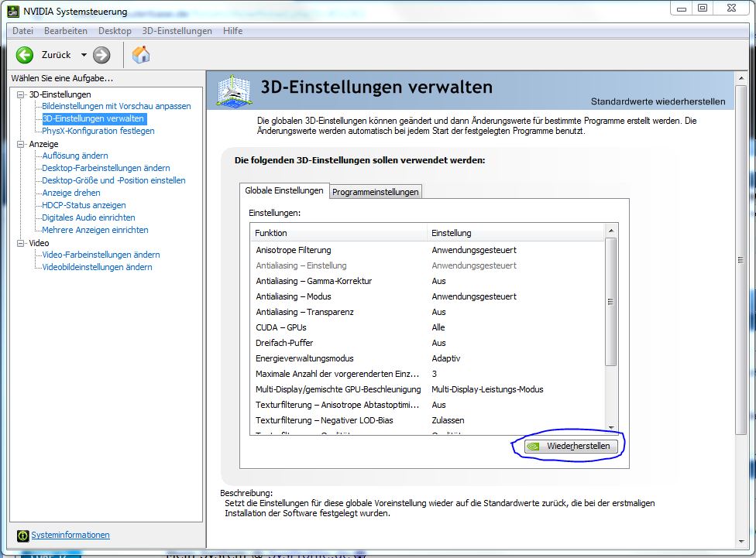Screen dimensions: 756x558
Task: Open the Systeminformationen link
Action: (x=70, y=535)
